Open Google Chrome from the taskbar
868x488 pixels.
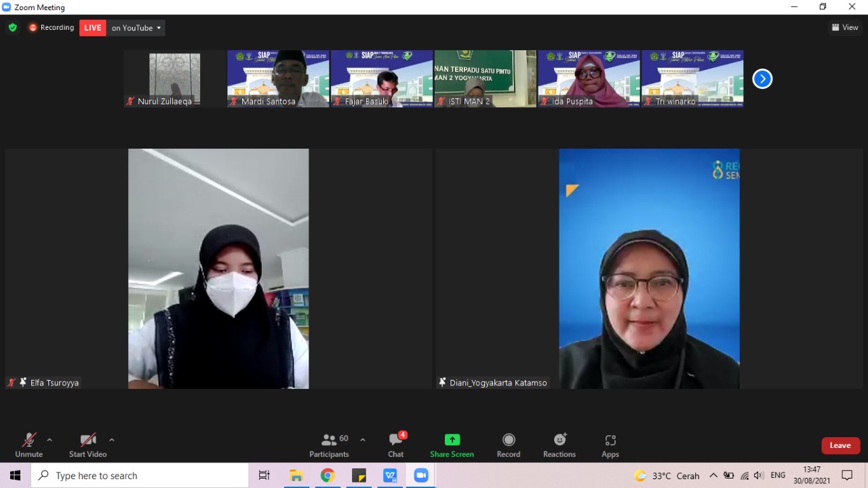point(328,476)
